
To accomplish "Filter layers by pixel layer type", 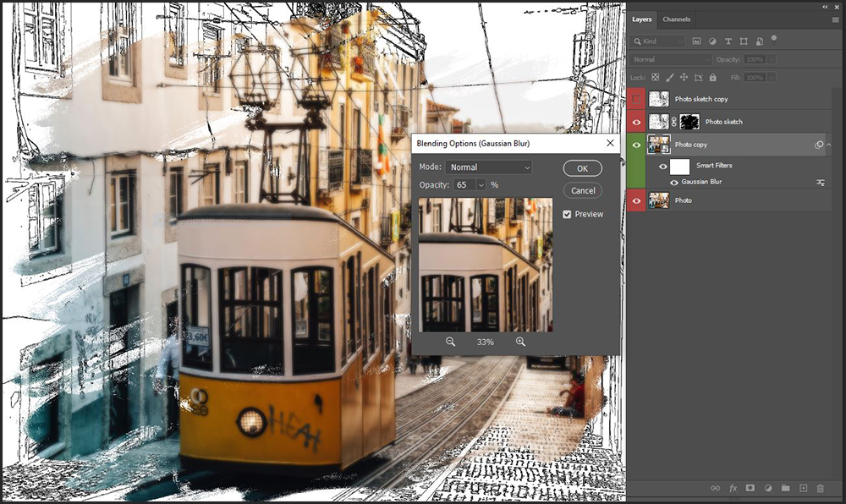I will (x=696, y=41).
